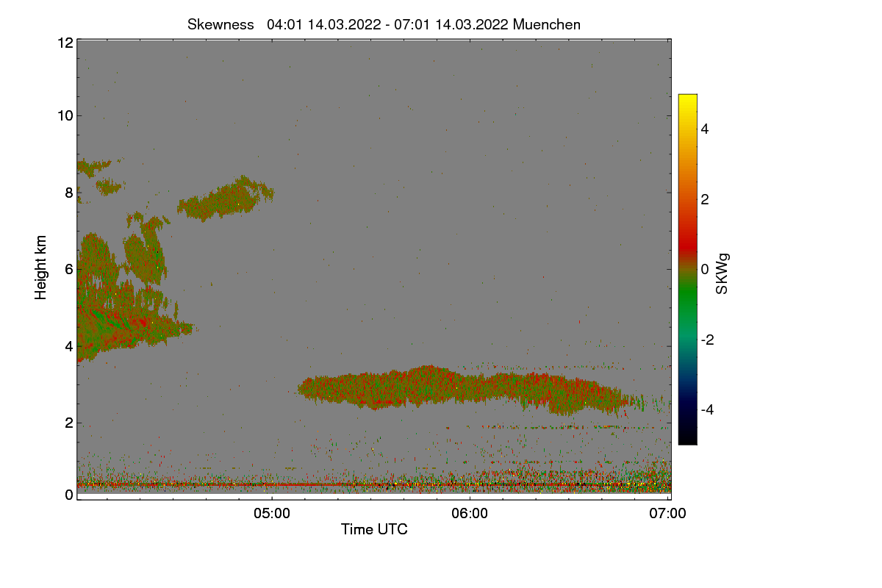Click the SKWg colorbar label
The height and width of the screenshot is (588, 882).
[723, 273]
